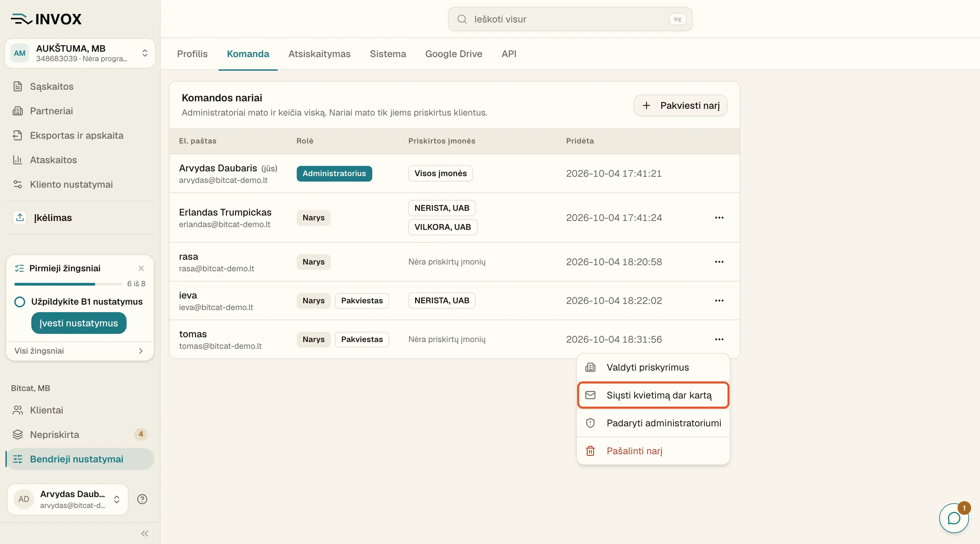Expand Visi žingsniai list

(x=80, y=351)
